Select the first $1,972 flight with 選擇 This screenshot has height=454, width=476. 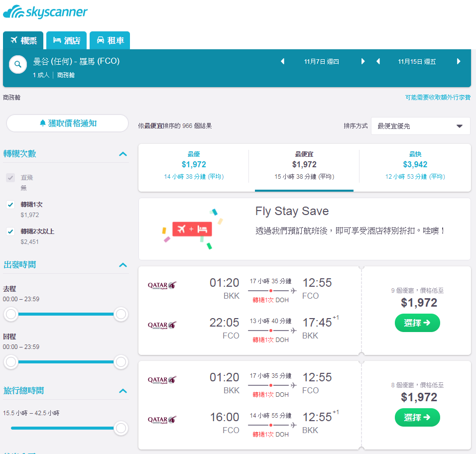(x=417, y=323)
